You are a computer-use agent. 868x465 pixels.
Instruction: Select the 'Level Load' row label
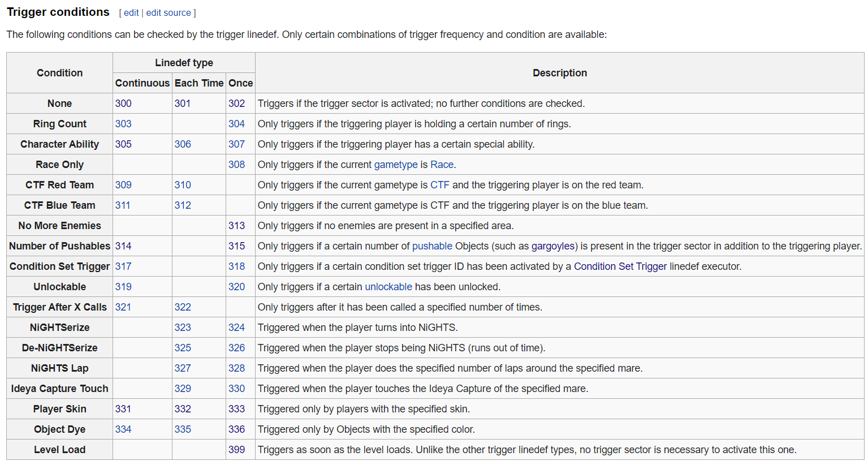(59, 450)
